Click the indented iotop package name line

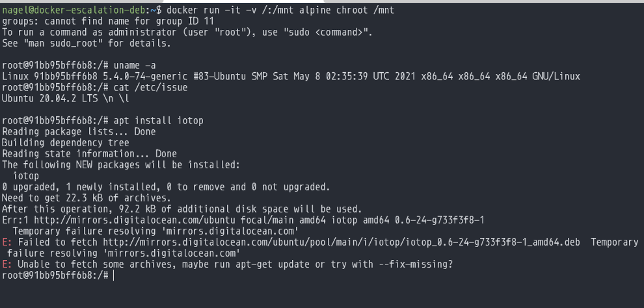coord(26,175)
